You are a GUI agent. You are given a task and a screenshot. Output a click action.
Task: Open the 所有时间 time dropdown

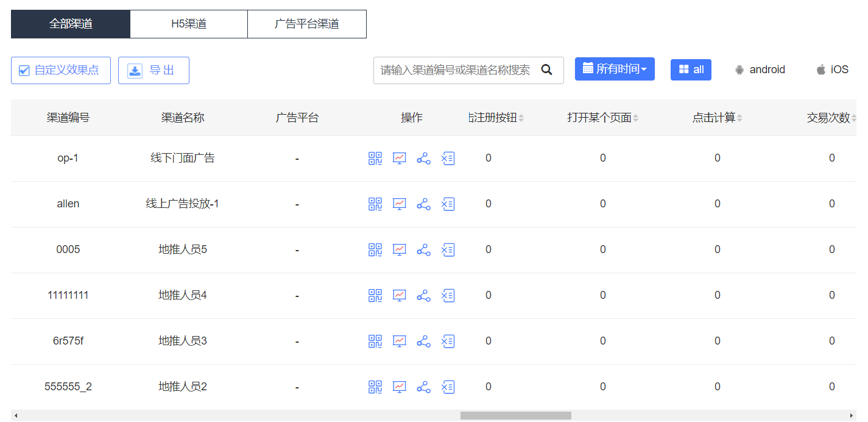615,69
